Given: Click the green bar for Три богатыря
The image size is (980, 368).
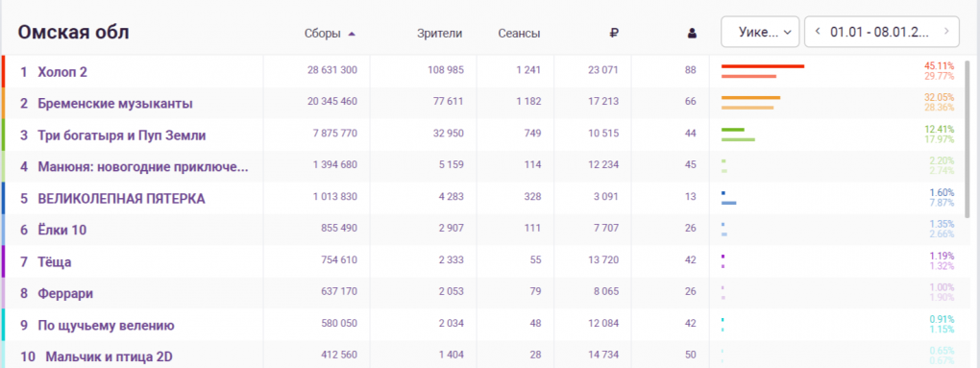Looking at the screenshot, I should [732, 130].
